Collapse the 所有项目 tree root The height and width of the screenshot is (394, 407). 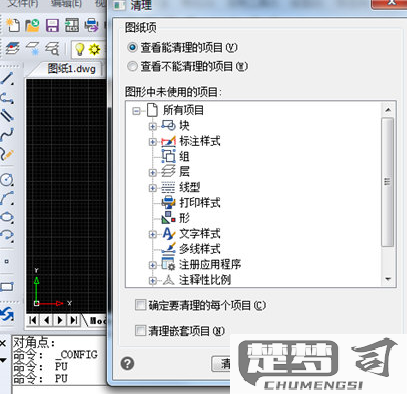[136, 111]
